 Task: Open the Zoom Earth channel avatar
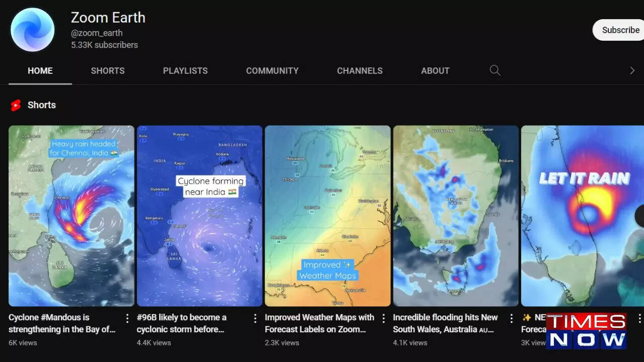click(32, 30)
